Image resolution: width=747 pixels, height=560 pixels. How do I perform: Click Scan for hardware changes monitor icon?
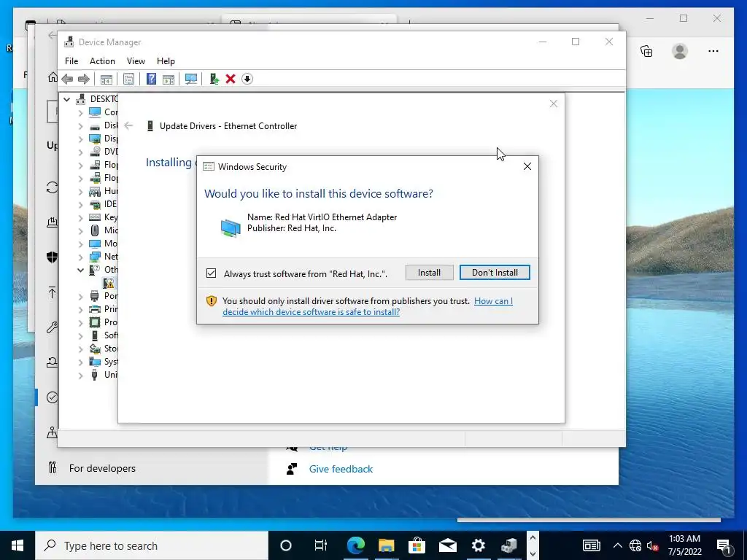191,79
